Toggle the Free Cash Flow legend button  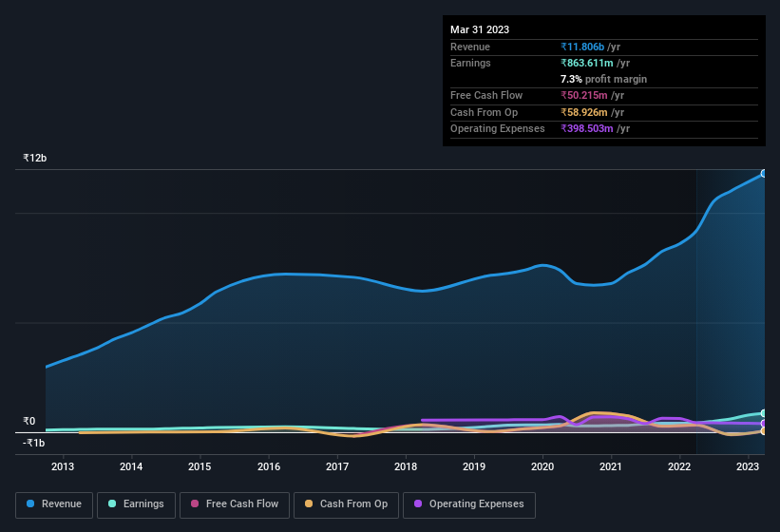(235, 504)
